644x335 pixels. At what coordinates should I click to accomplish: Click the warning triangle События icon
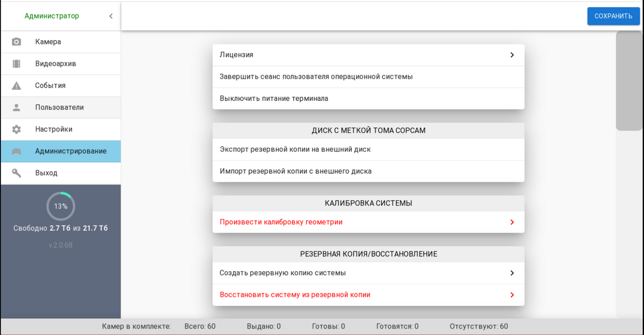pos(17,86)
